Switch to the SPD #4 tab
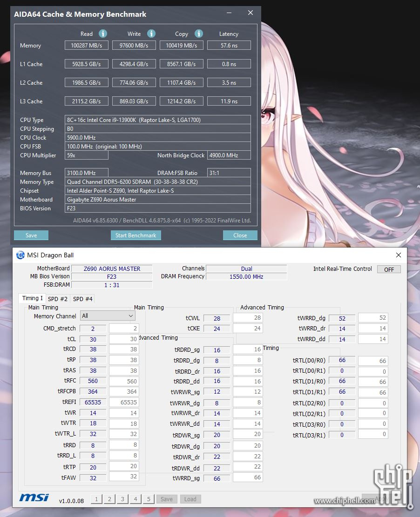This screenshot has height=517, width=420. point(83,299)
